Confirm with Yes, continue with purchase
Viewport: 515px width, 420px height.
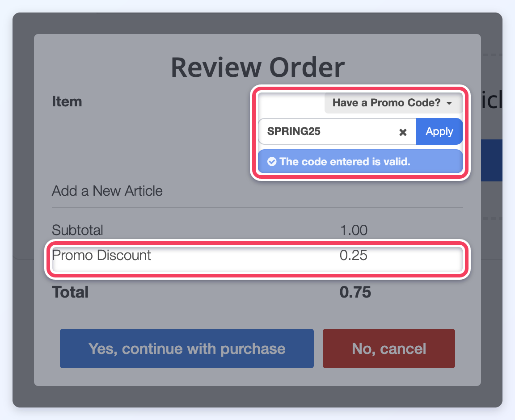[186, 349]
